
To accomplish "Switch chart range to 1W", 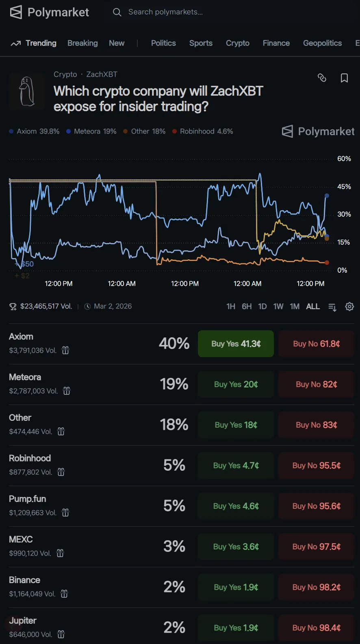I will 278,306.
